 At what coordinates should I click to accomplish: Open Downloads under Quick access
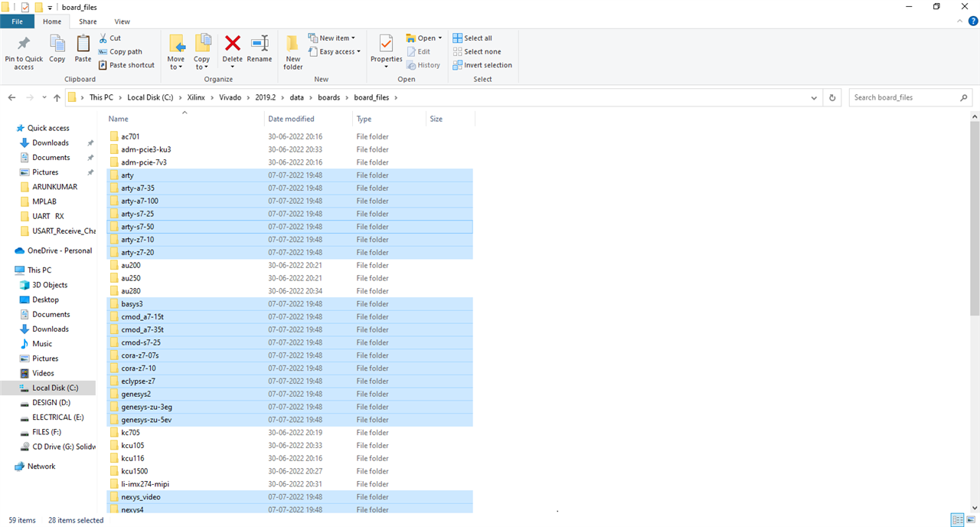pyautogui.click(x=51, y=142)
